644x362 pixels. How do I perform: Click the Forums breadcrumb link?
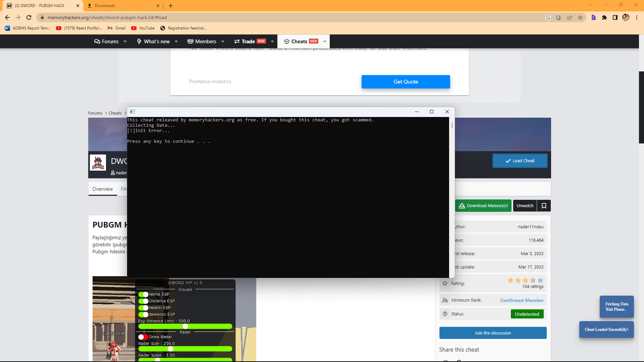[95, 113]
